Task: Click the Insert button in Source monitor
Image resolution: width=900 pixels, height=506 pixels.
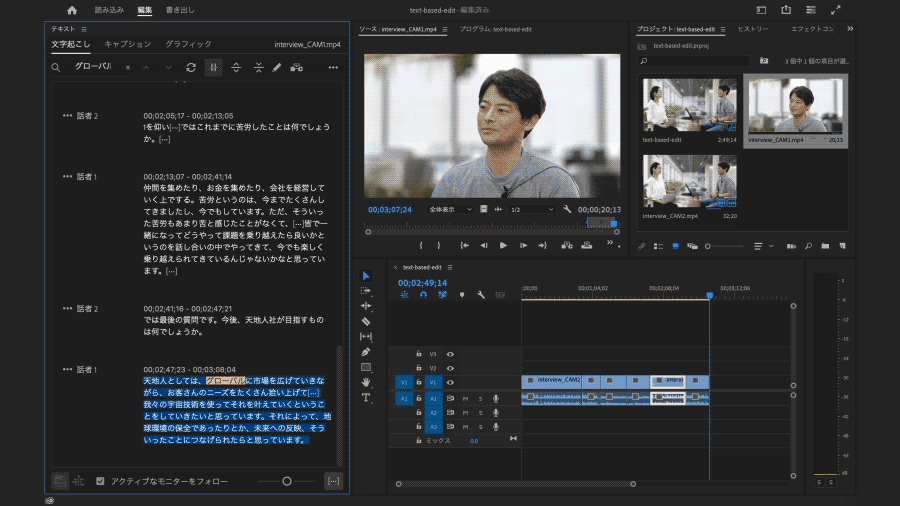Action: pos(567,246)
